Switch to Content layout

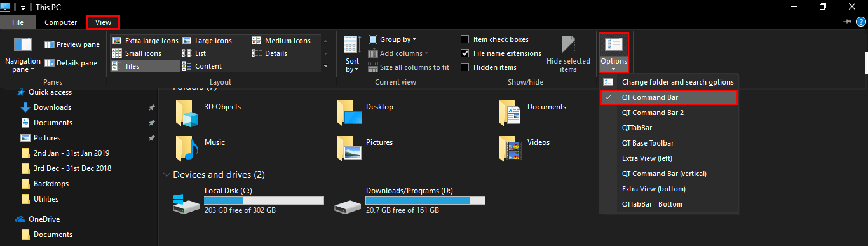(202, 66)
